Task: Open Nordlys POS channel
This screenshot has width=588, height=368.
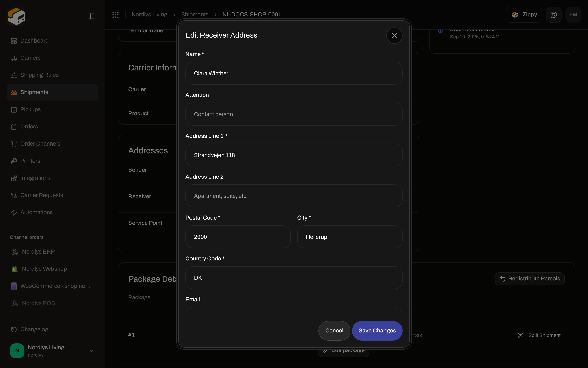Action: 52,303
